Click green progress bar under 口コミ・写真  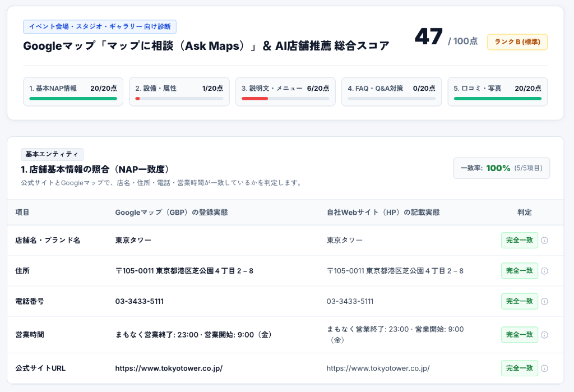(x=498, y=99)
